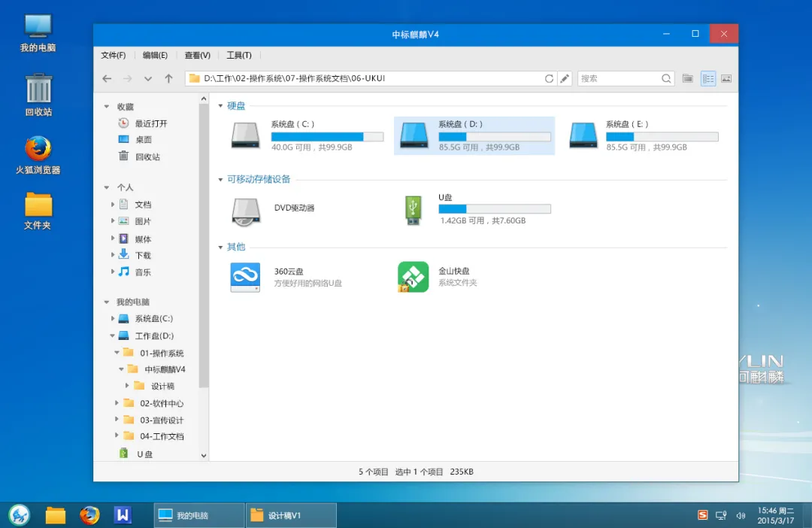Open the 火狐浏览器 desktop shortcut

(38, 155)
